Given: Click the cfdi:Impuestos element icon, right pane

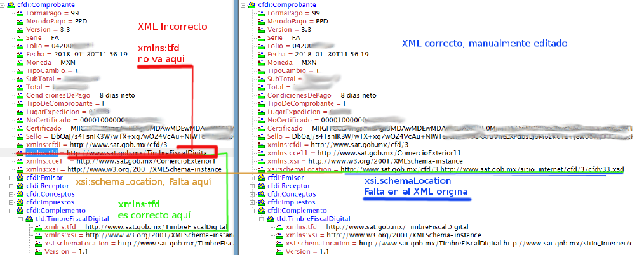Looking at the screenshot, I should tap(261, 202).
